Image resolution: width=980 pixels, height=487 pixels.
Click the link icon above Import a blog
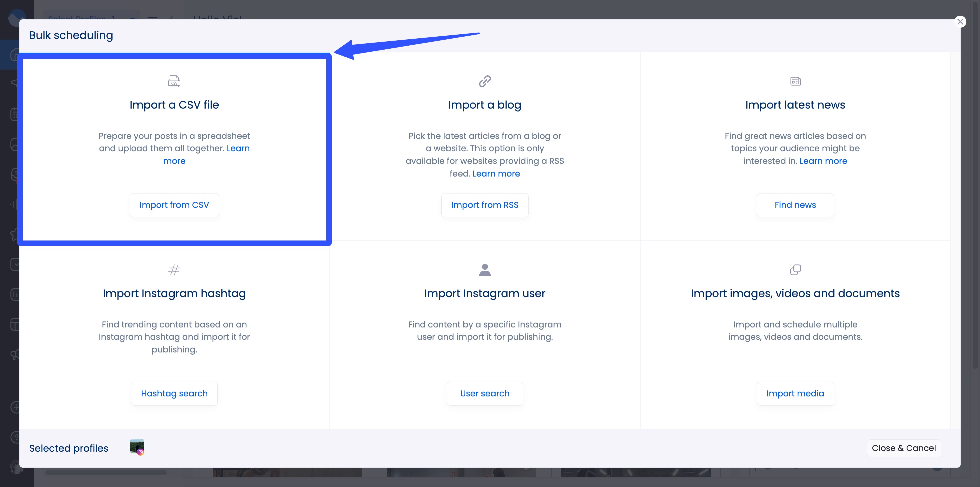click(485, 81)
